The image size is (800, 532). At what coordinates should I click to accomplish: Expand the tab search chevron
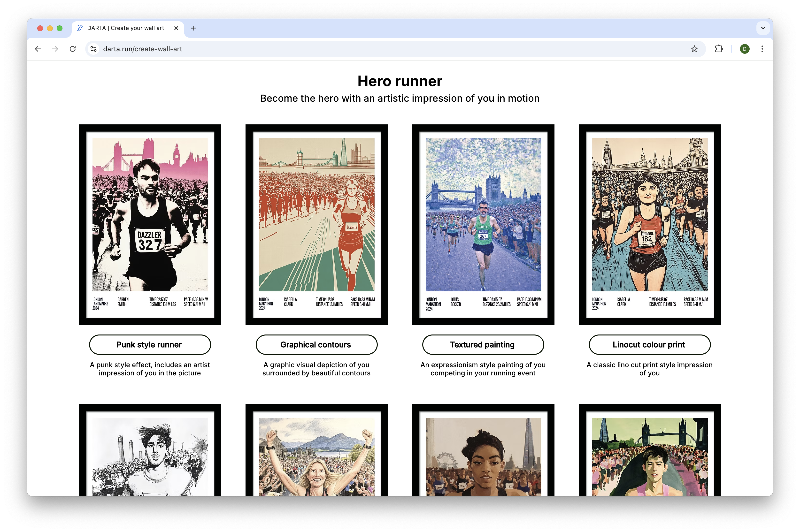763,28
